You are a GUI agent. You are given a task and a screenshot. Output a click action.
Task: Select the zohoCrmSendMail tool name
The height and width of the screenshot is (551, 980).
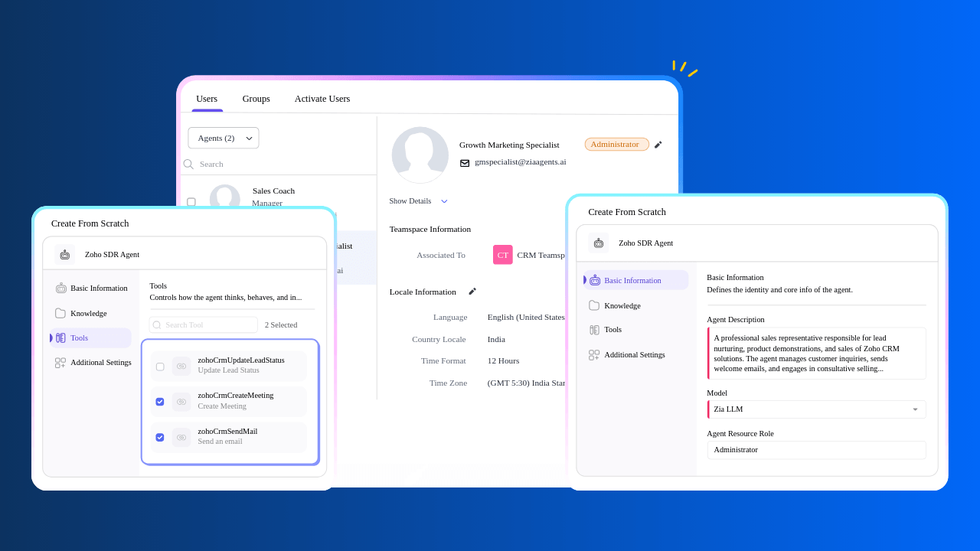tap(227, 431)
